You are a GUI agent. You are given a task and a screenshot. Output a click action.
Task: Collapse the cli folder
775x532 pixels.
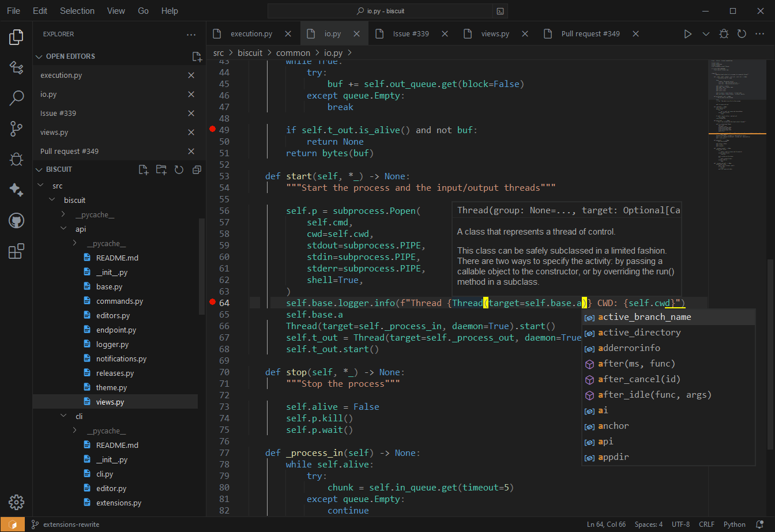[63, 416]
